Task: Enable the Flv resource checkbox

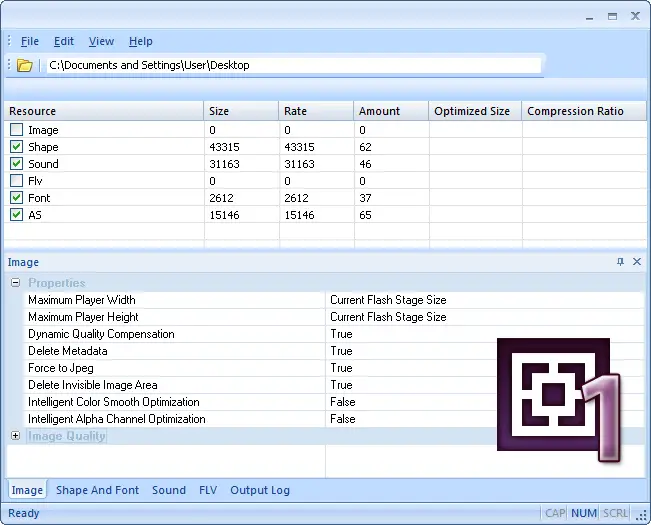Action: [x=17, y=181]
